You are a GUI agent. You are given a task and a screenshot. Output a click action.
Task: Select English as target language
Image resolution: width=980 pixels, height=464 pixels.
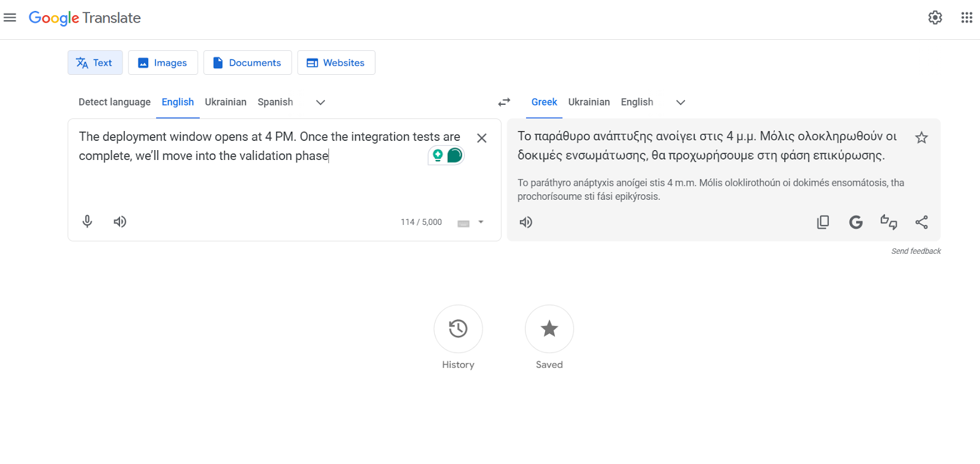click(637, 102)
